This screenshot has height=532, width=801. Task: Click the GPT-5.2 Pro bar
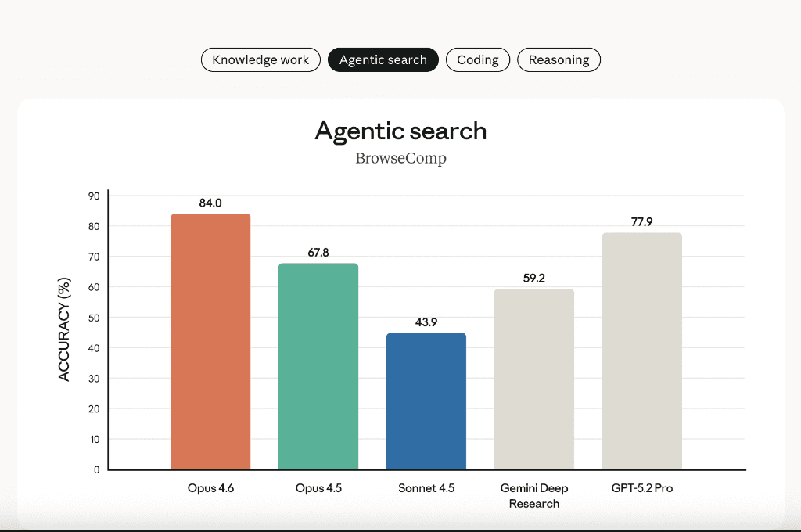641,350
